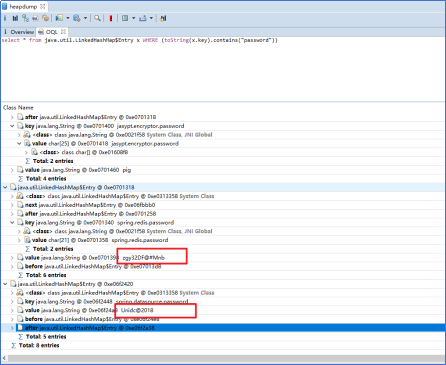Open OQL Studio from the toolbar

(x=35, y=18)
